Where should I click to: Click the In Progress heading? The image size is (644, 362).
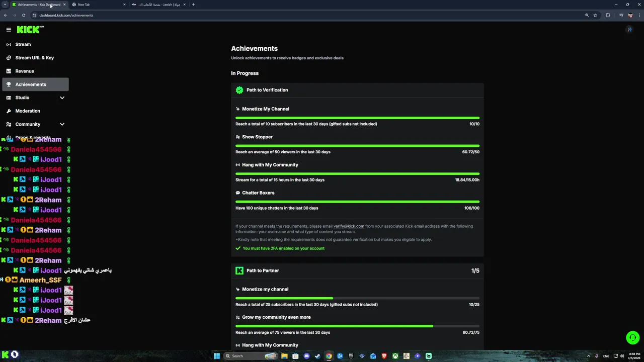(245, 73)
